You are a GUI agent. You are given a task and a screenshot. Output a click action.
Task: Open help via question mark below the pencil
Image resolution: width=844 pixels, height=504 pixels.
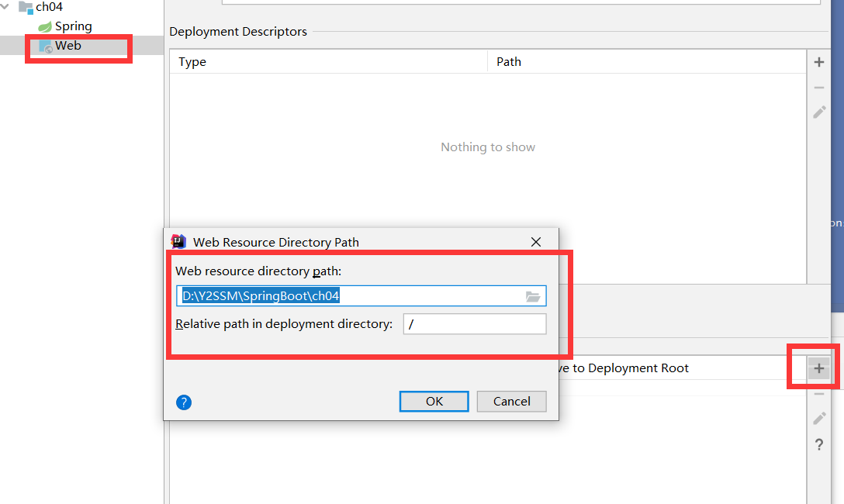(x=819, y=444)
